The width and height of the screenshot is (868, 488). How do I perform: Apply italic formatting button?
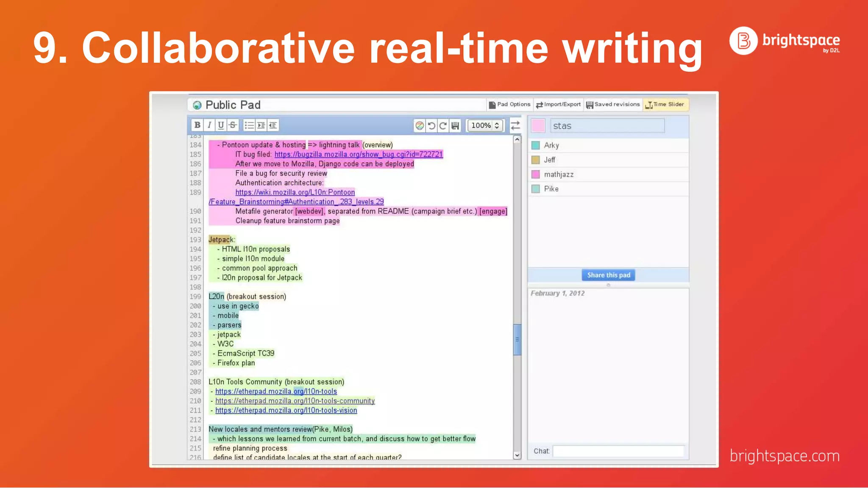209,125
